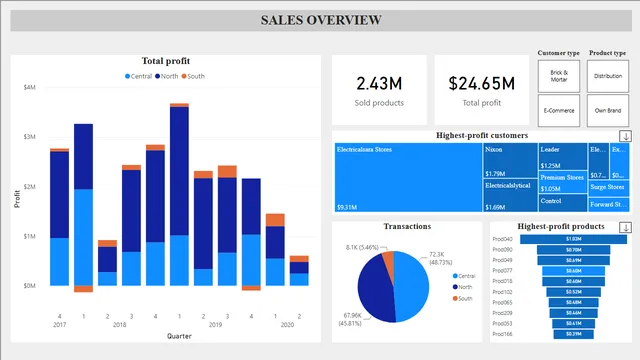Select the Nixon treemap tile
This screenshot has width=640, height=360.
[510, 161]
